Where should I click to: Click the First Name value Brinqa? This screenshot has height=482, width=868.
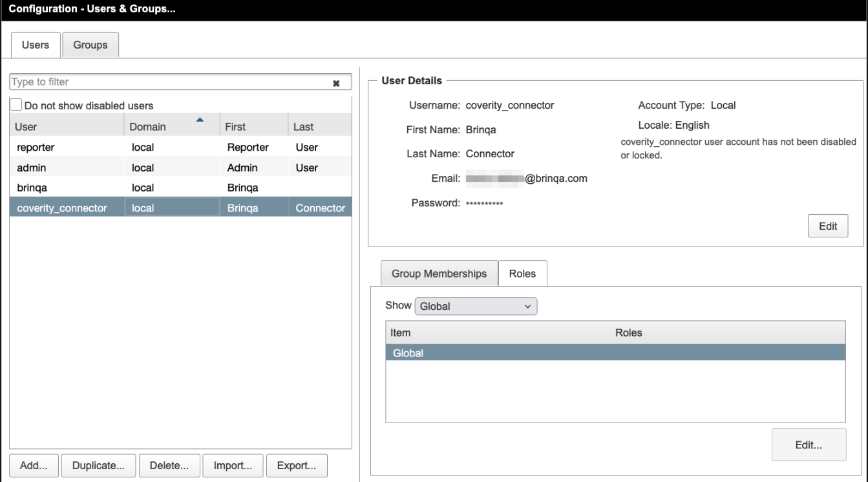(x=481, y=129)
